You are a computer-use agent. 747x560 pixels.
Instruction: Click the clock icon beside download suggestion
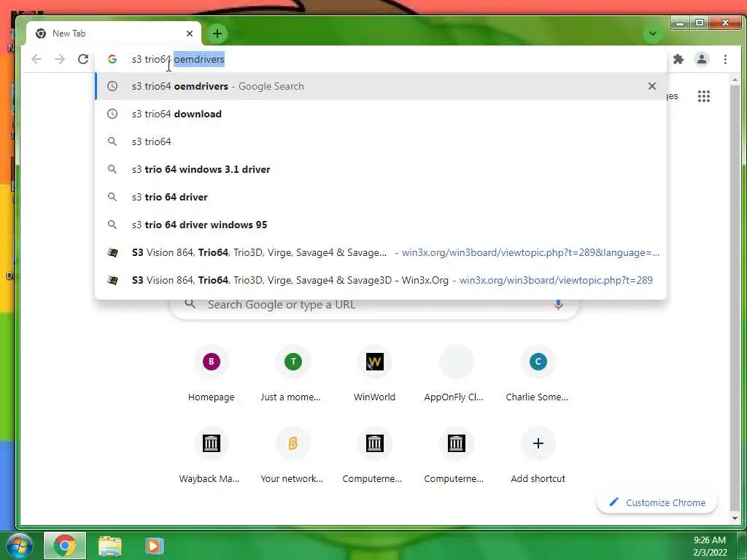[x=112, y=114]
